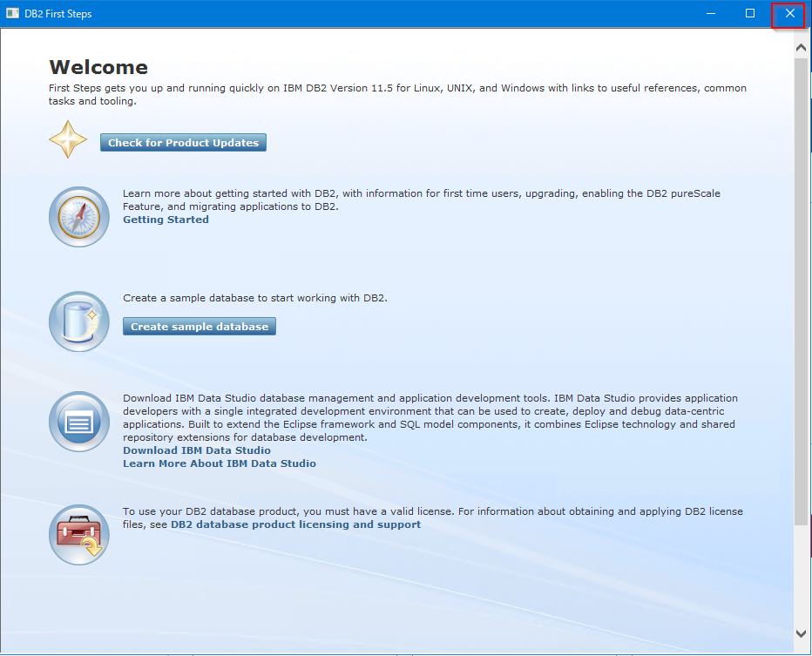
Task: Maximize the DB2 First Steps window
Action: coord(750,13)
